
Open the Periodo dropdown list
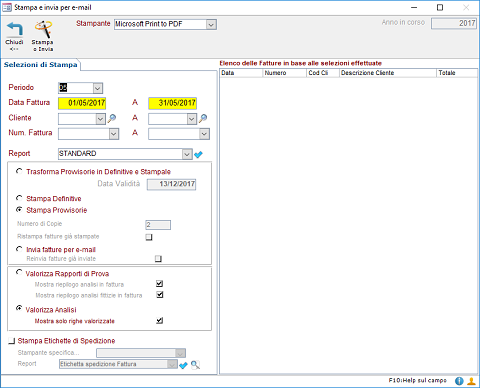tap(97, 88)
